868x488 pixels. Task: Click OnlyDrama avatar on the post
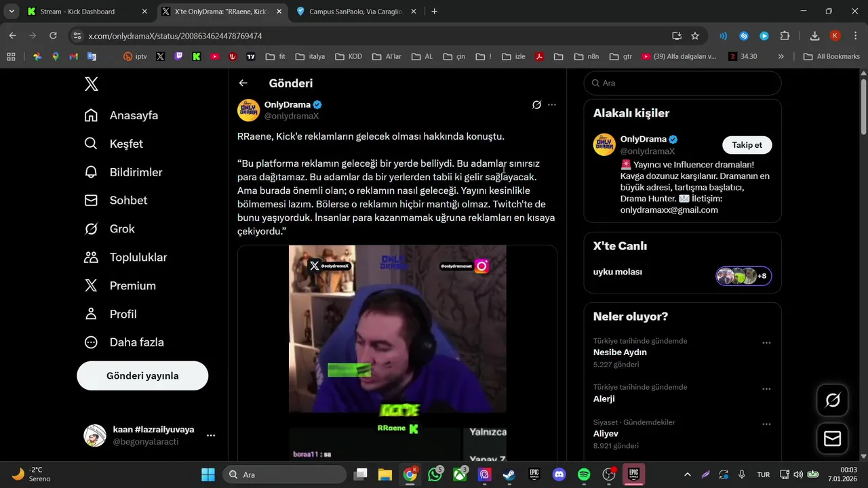(248, 110)
